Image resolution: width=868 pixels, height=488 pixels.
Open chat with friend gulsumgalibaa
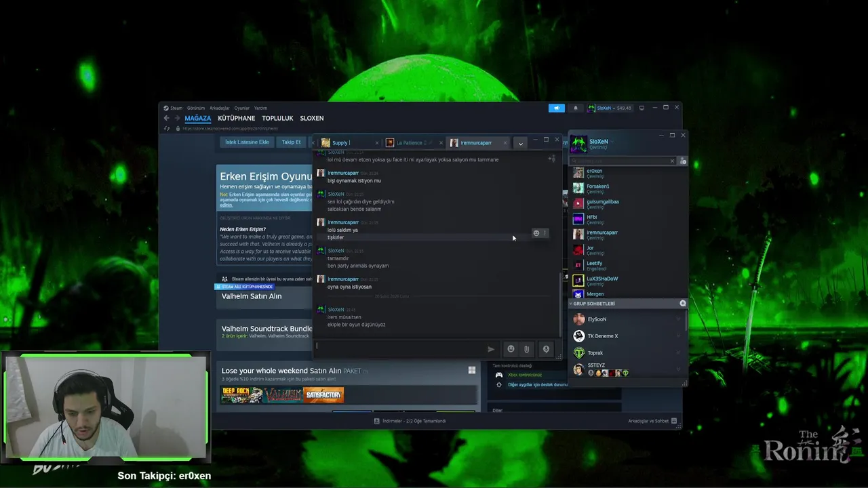[x=627, y=204]
